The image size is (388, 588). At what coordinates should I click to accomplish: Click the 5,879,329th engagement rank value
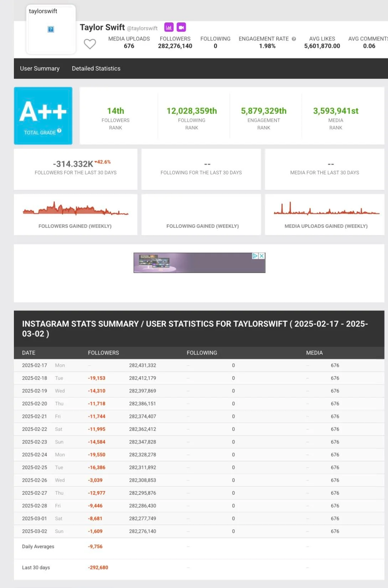[x=264, y=111]
